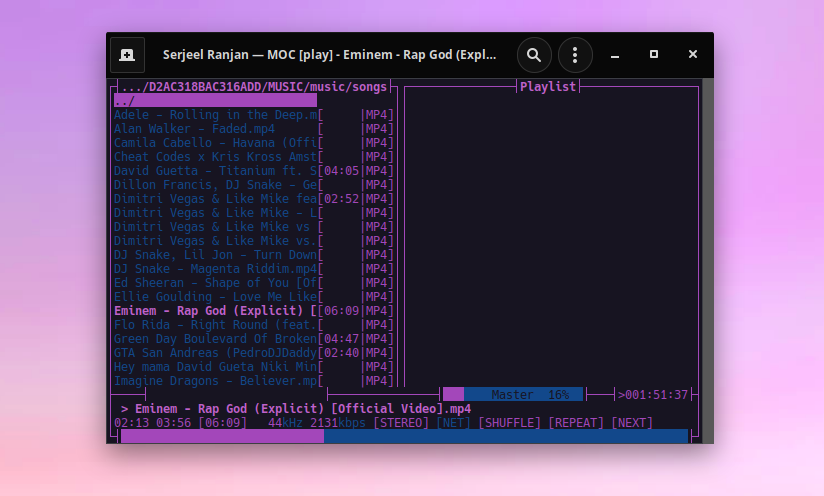Select Hey mama David Gueta track

(x=254, y=367)
